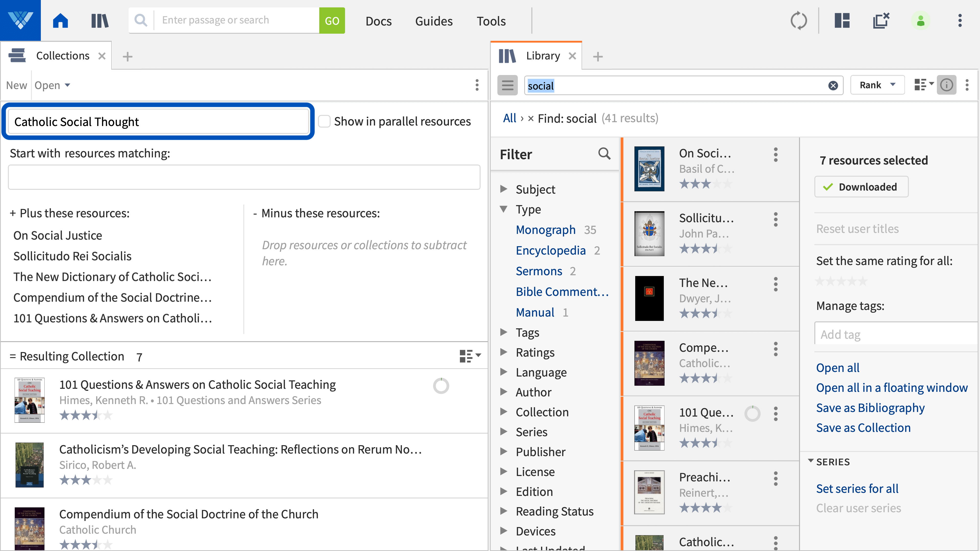980x551 pixels.
Task: Click Open all in a floating window
Action: click(x=892, y=387)
